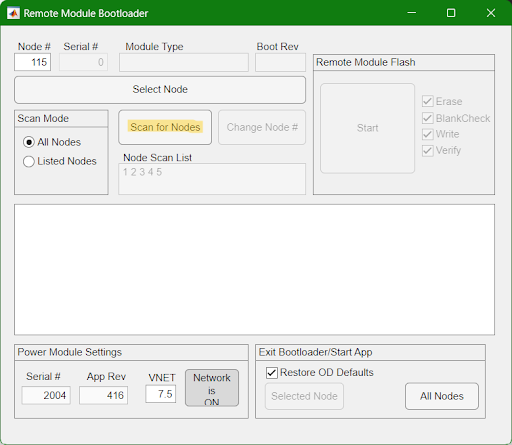Start the remote module flash
Image resolution: width=512 pixels, height=445 pixels.
point(367,128)
